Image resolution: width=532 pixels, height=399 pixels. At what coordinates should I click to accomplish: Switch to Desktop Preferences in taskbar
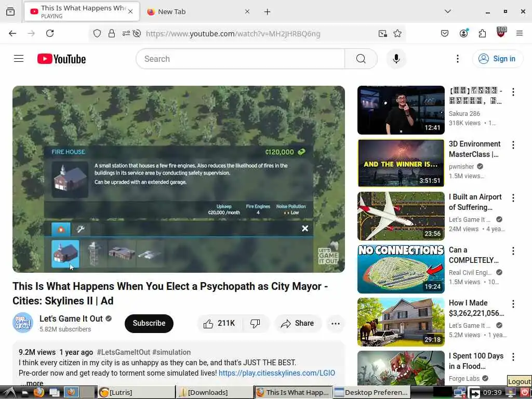coord(372,392)
